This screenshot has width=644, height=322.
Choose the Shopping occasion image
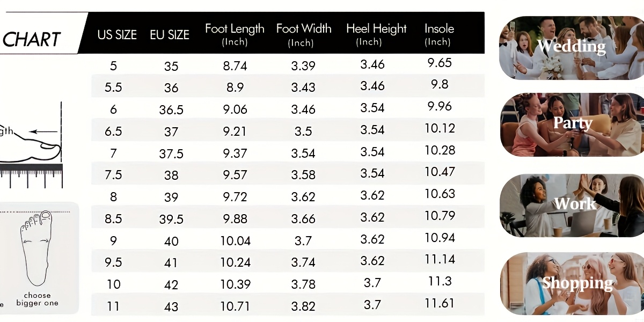(572, 283)
